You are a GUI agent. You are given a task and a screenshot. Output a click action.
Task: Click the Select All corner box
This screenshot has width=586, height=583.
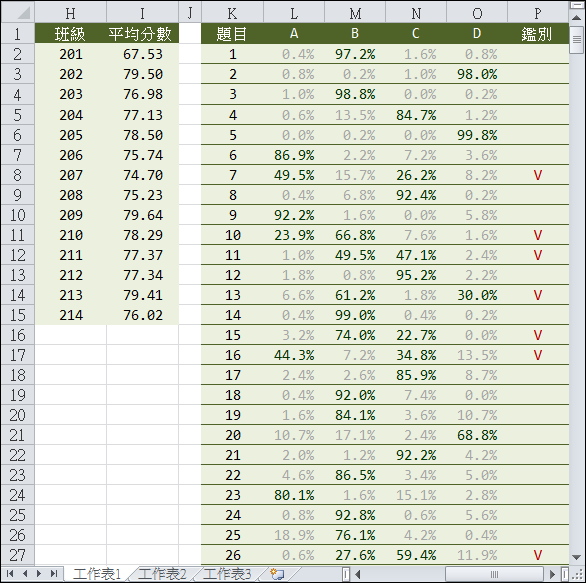pyautogui.click(x=18, y=13)
